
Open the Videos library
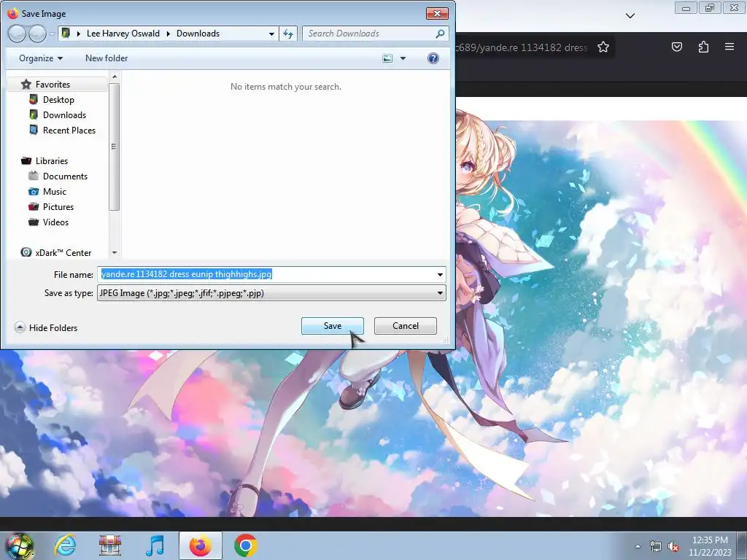coord(55,222)
